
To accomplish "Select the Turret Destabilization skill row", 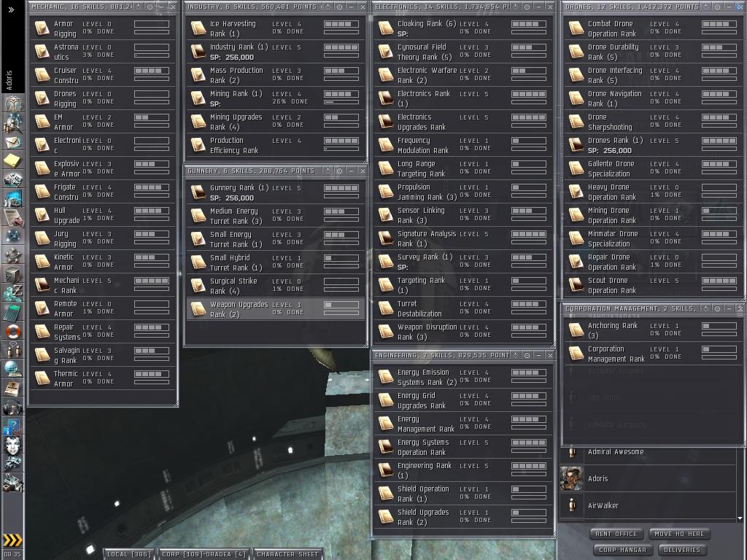I will point(463,308).
